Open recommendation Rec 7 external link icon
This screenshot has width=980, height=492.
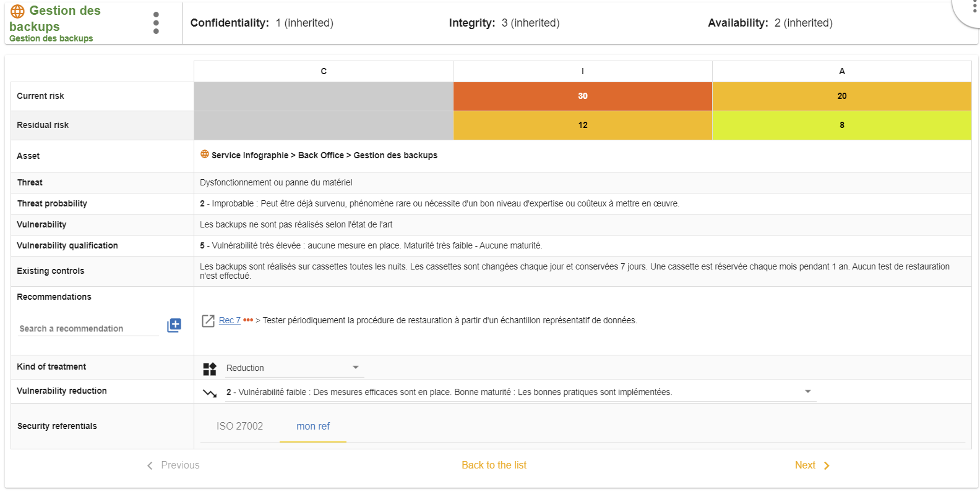208,321
